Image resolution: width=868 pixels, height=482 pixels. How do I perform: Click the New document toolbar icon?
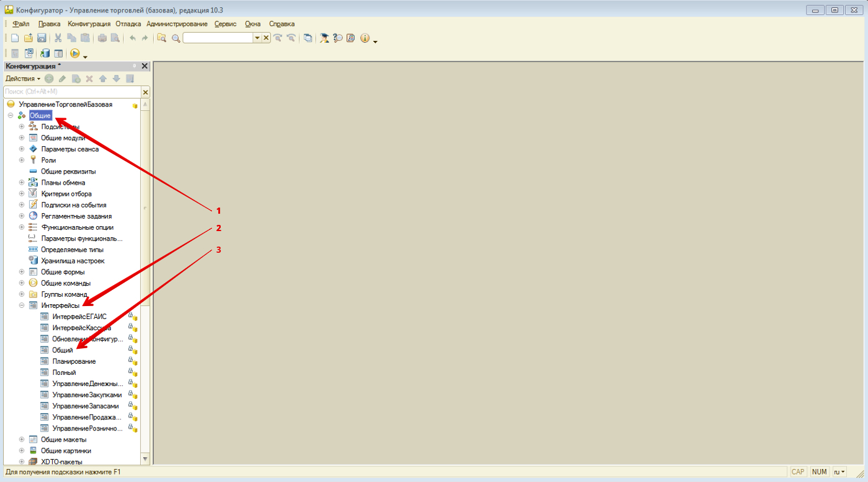click(15, 38)
